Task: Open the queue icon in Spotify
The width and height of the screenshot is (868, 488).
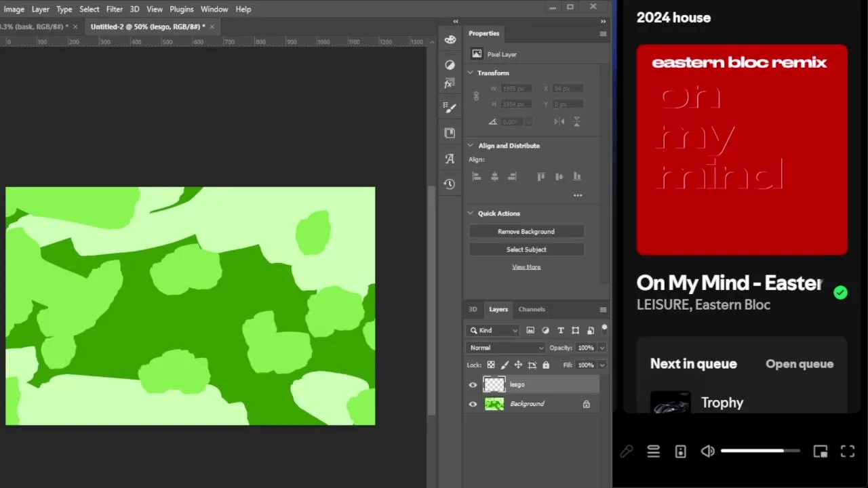Action: (653, 451)
